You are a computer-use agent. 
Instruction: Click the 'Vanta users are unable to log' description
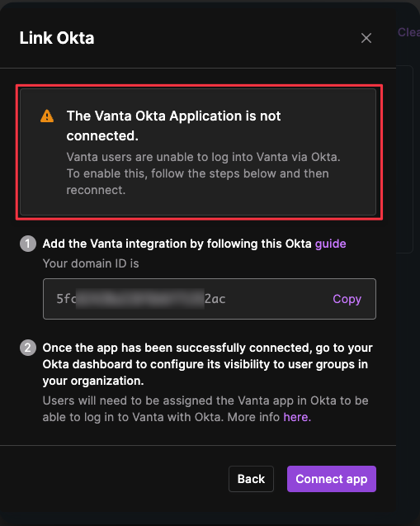(203, 173)
